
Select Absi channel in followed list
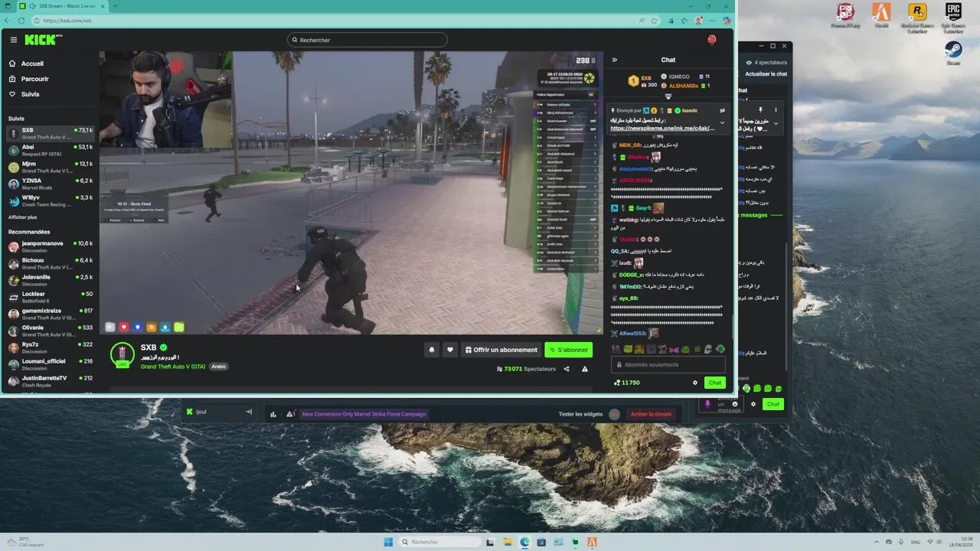51,150
